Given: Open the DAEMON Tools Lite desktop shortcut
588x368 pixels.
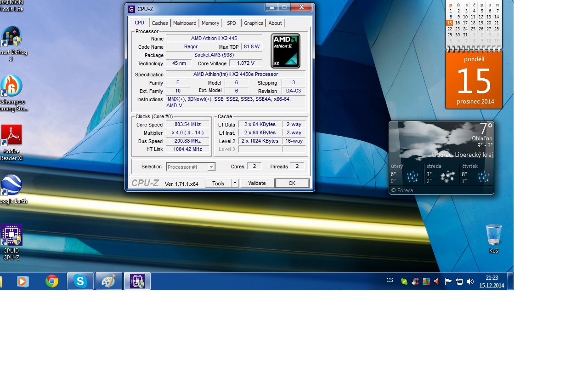Looking at the screenshot, I should tap(11, 6).
